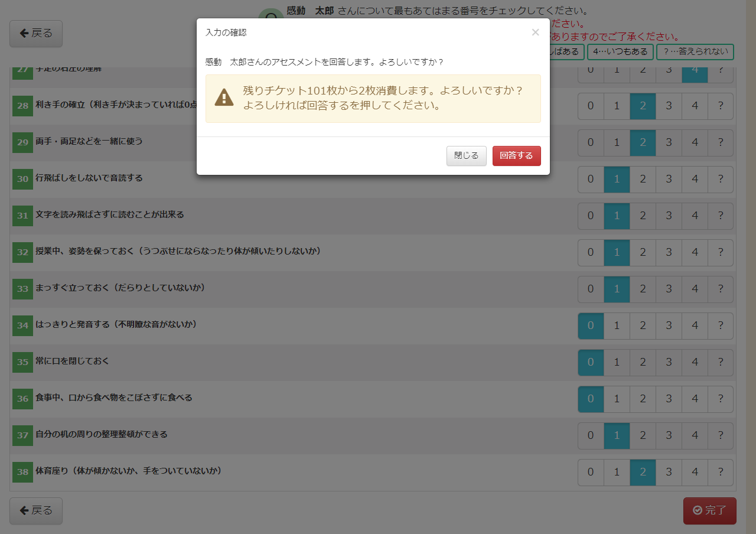Click the ?…答えられない legend label
The width and height of the screenshot is (756, 534).
coord(695,52)
